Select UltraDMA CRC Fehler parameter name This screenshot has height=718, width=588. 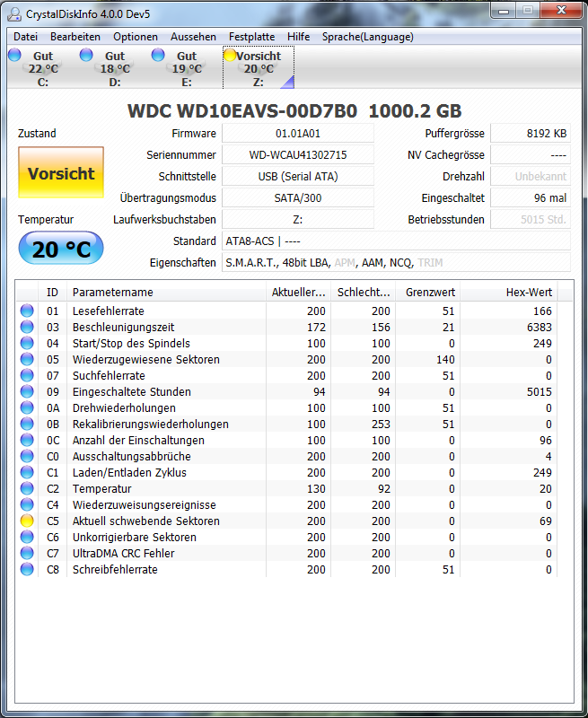123,553
